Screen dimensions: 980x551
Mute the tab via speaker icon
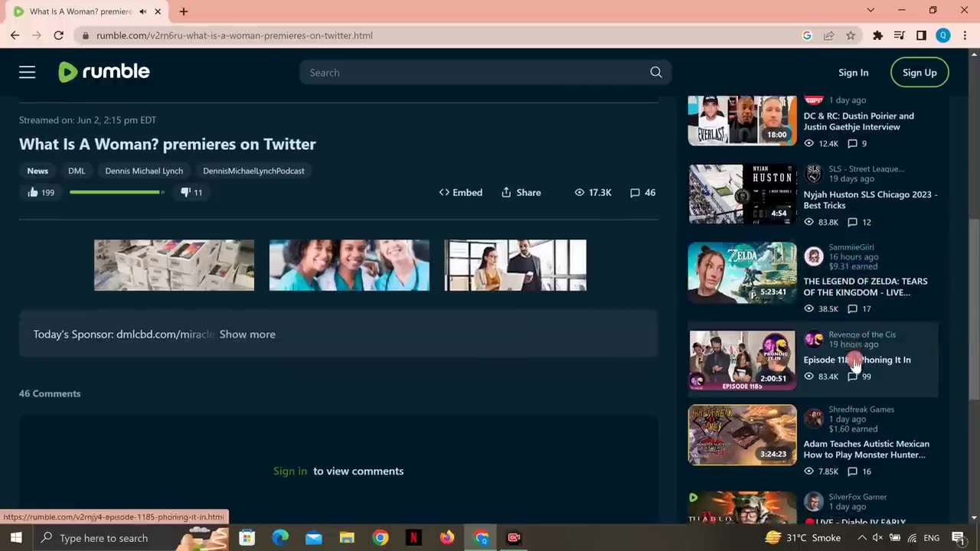[x=143, y=11]
